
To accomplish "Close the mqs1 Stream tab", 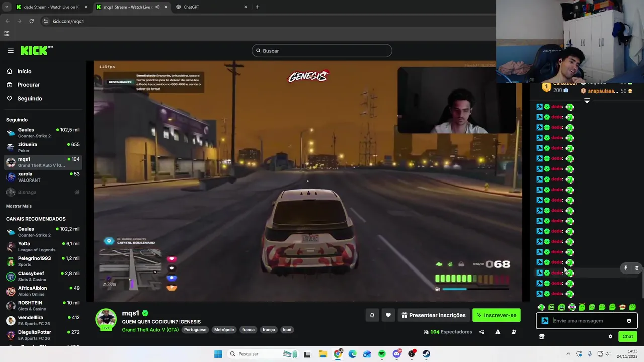I will click(166, 7).
